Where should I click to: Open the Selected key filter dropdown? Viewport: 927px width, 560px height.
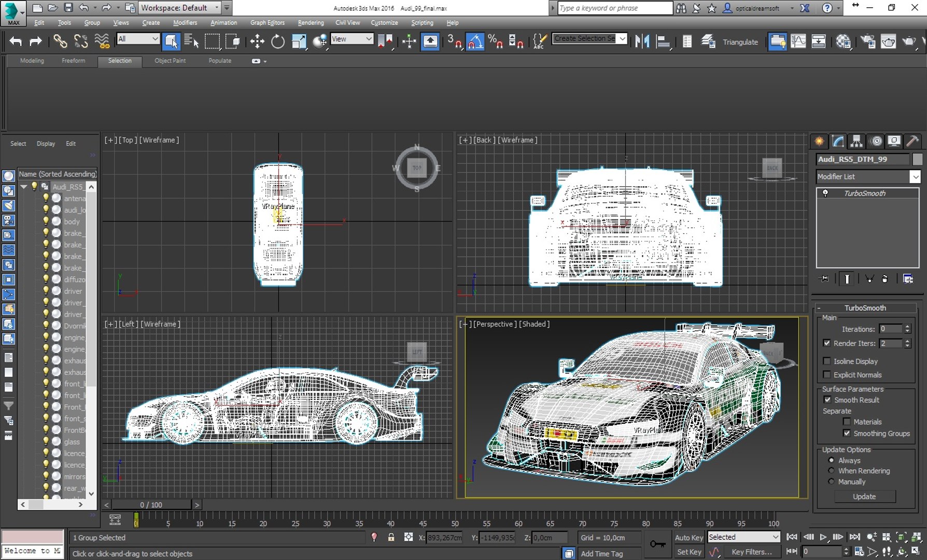744,537
